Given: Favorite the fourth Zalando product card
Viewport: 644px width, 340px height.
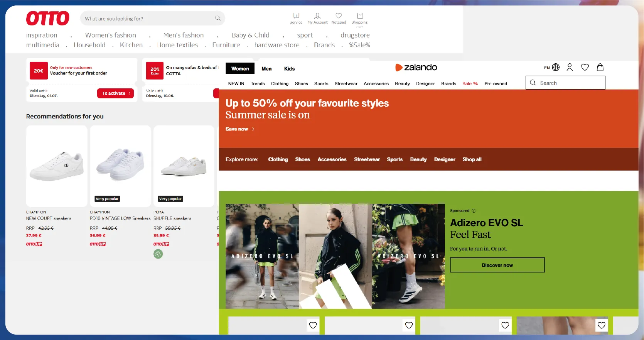Looking at the screenshot, I should point(602,325).
